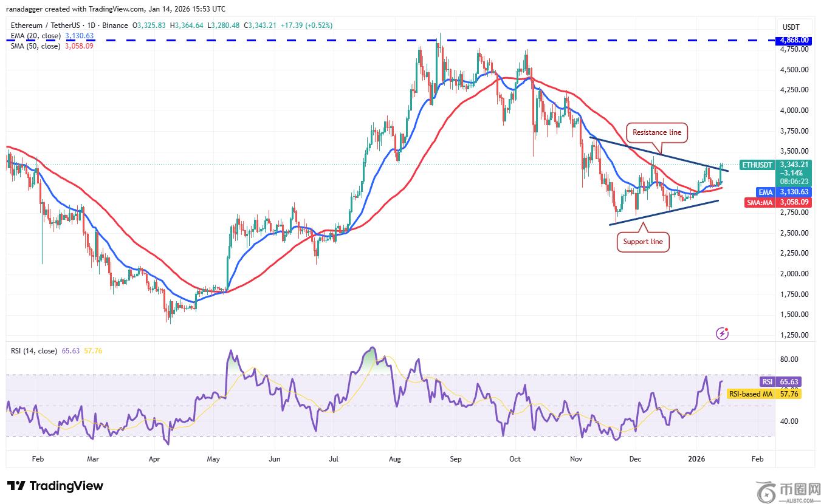This screenshot has width=821, height=504.
Task: Select the RSI (14, close) legend entry
Action: tap(34, 351)
